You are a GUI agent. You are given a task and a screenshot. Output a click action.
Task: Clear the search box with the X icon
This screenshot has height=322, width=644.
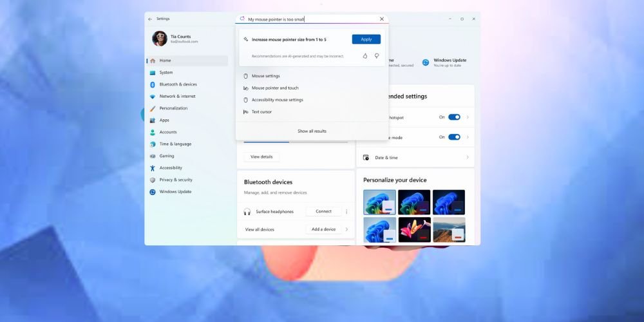click(x=381, y=19)
